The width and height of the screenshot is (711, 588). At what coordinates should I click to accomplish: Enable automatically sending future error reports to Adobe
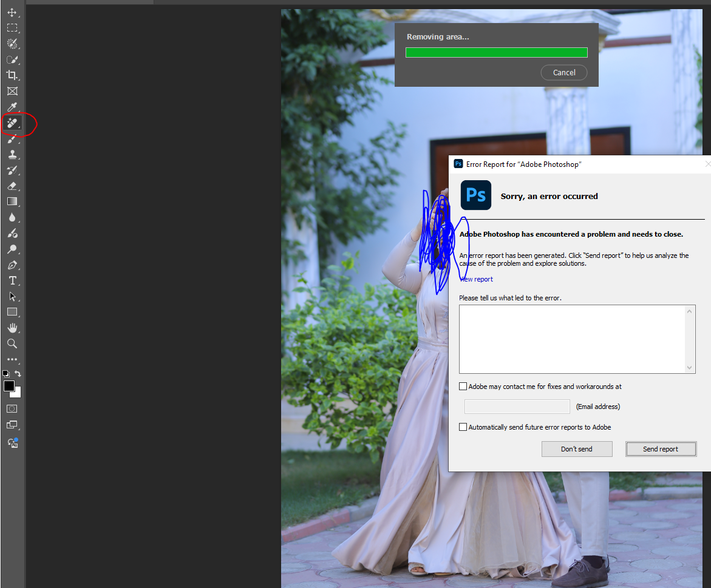[463, 427]
